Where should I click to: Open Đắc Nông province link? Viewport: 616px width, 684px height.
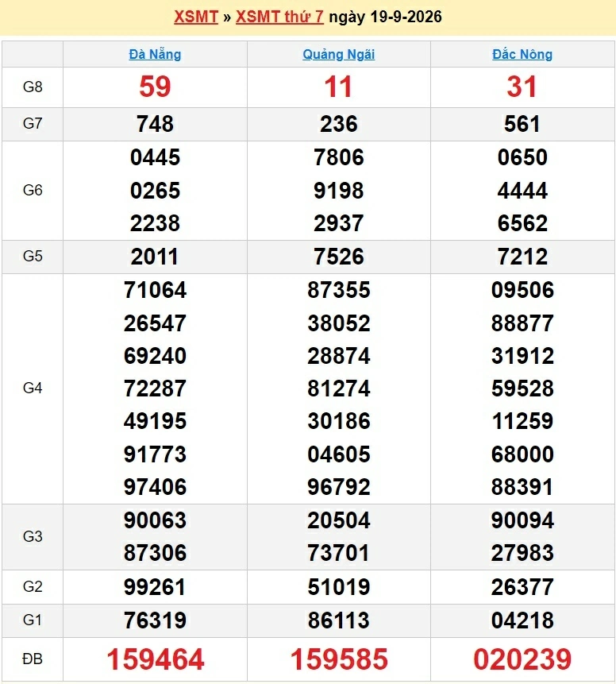[x=522, y=55]
